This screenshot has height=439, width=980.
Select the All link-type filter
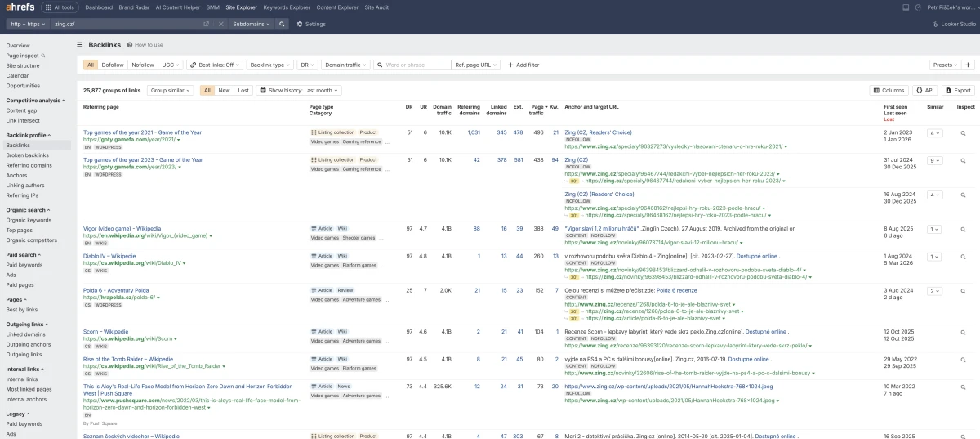tap(91, 65)
